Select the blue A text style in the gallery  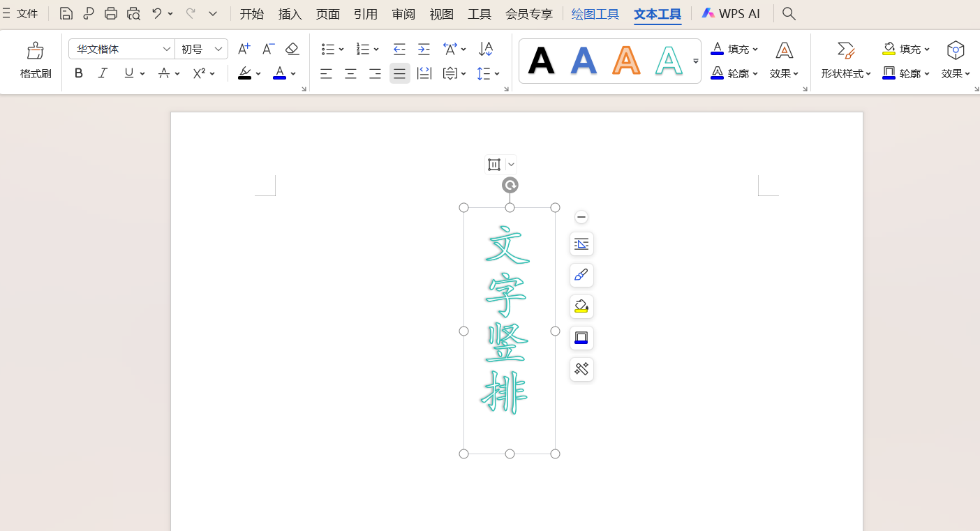click(584, 61)
